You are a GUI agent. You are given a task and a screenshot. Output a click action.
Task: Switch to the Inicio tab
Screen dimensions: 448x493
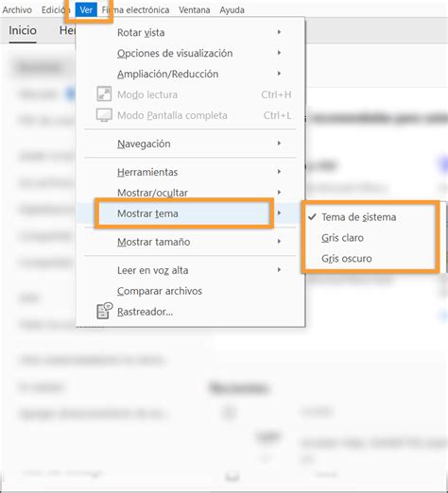tap(23, 30)
